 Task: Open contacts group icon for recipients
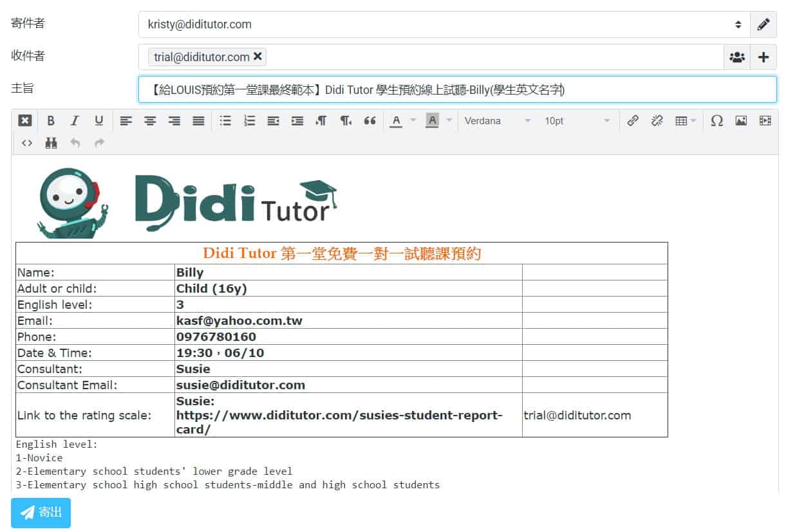click(737, 57)
